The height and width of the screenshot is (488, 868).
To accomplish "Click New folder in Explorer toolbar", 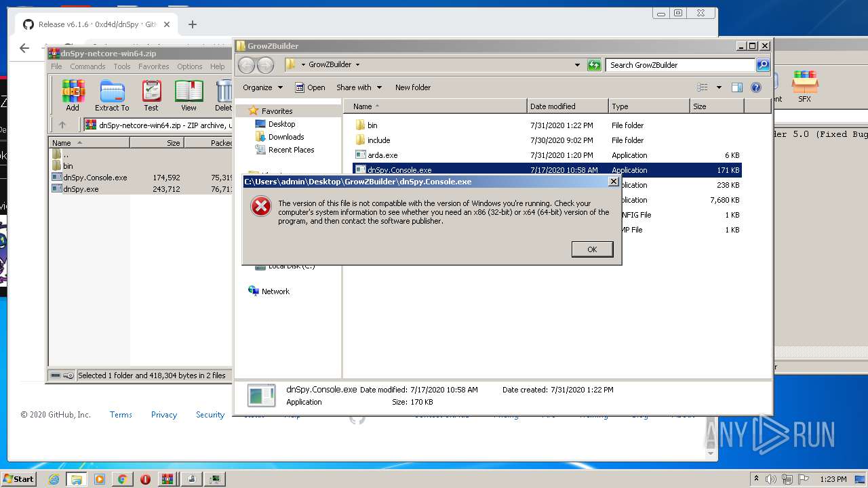I will tap(413, 87).
